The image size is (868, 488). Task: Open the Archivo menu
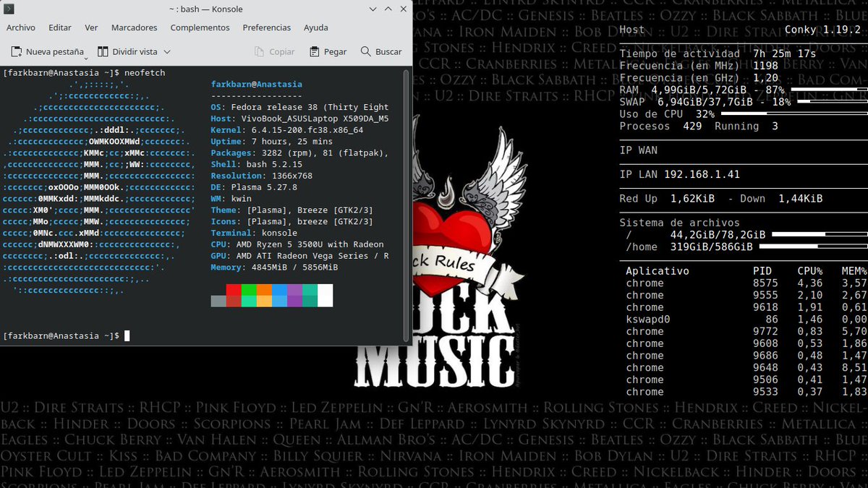click(21, 27)
